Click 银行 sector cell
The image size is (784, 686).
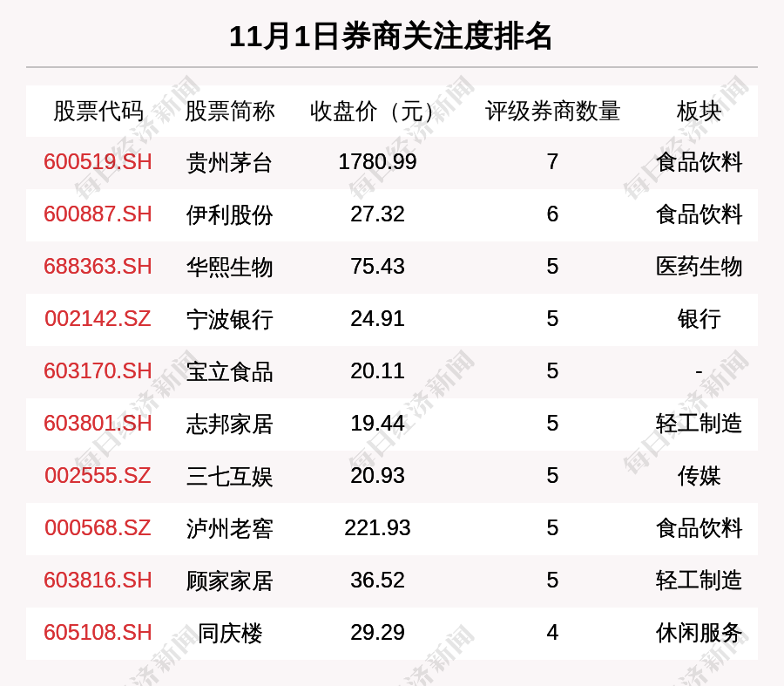pos(699,319)
